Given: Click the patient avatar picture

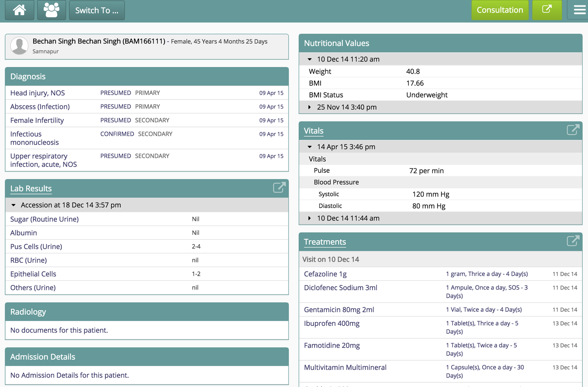Looking at the screenshot, I should pos(19,46).
